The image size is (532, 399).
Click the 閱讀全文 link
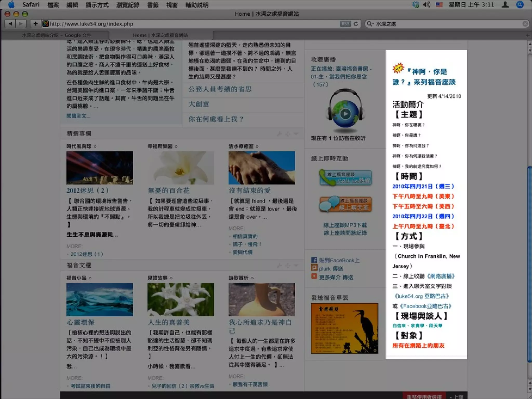(x=78, y=116)
